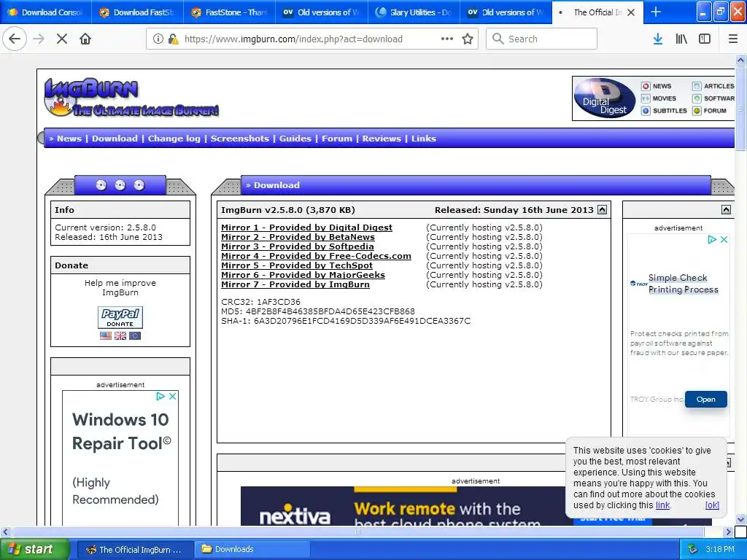The height and width of the screenshot is (560, 747).
Task: Click the address bar URL
Action: point(293,39)
